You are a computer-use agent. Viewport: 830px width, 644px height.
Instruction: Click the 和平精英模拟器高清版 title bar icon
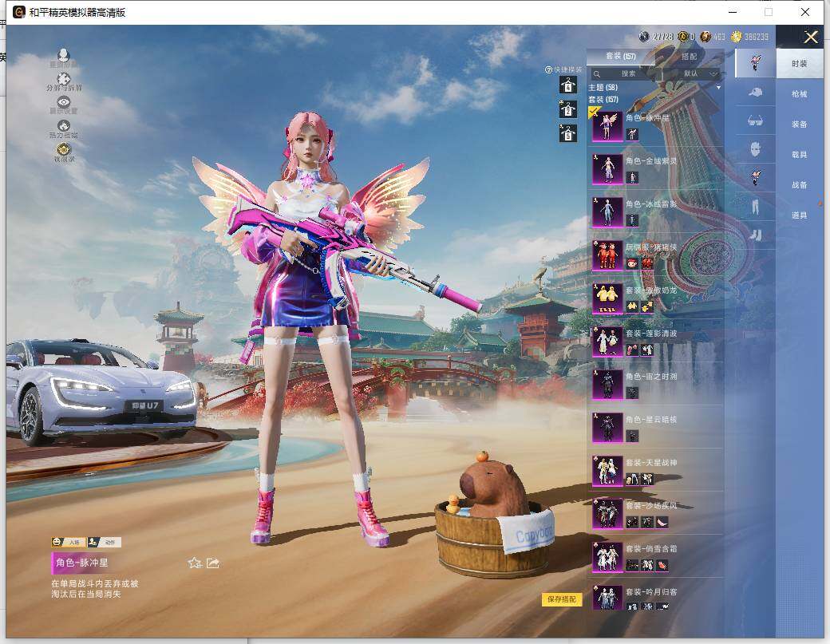pyautogui.click(x=19, y=12)
